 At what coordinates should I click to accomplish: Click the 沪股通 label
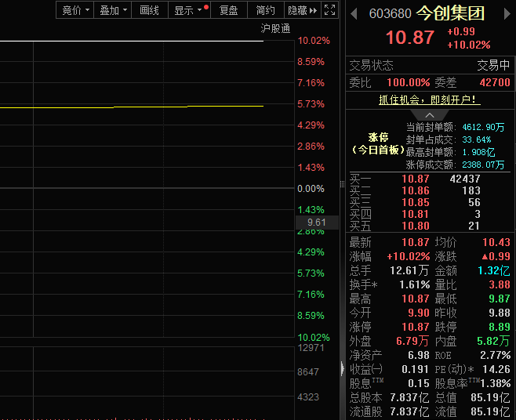click(275, 29)
